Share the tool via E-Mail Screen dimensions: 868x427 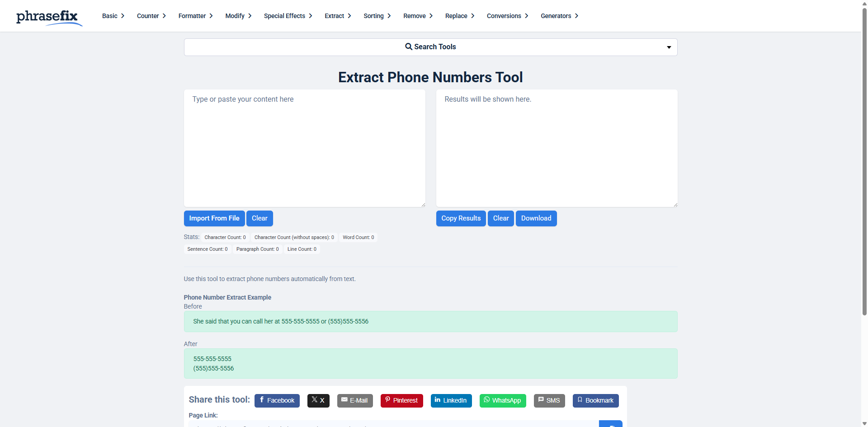click(355, 400)
